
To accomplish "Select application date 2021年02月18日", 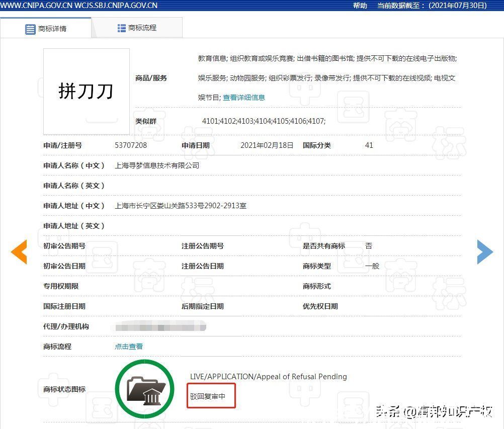I will 267,145.
